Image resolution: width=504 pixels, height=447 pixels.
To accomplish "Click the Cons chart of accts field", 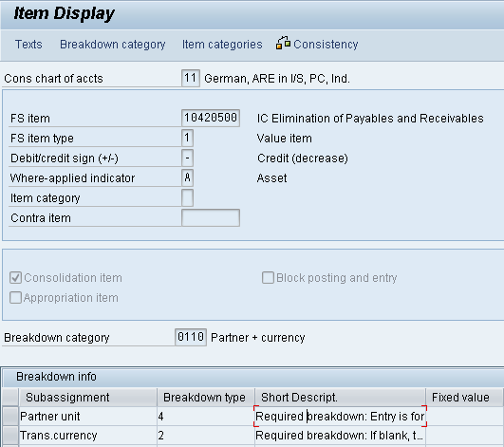I will click(191, 78).
